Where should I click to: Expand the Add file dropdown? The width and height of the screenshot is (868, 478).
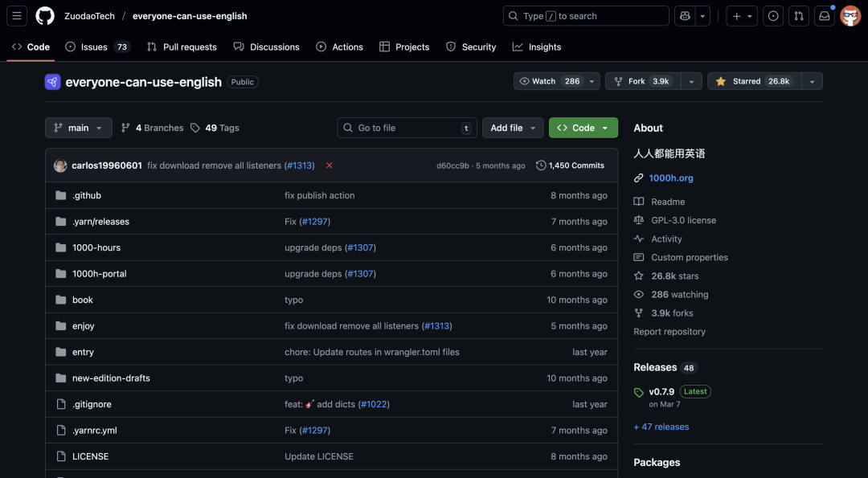(513, 128)
